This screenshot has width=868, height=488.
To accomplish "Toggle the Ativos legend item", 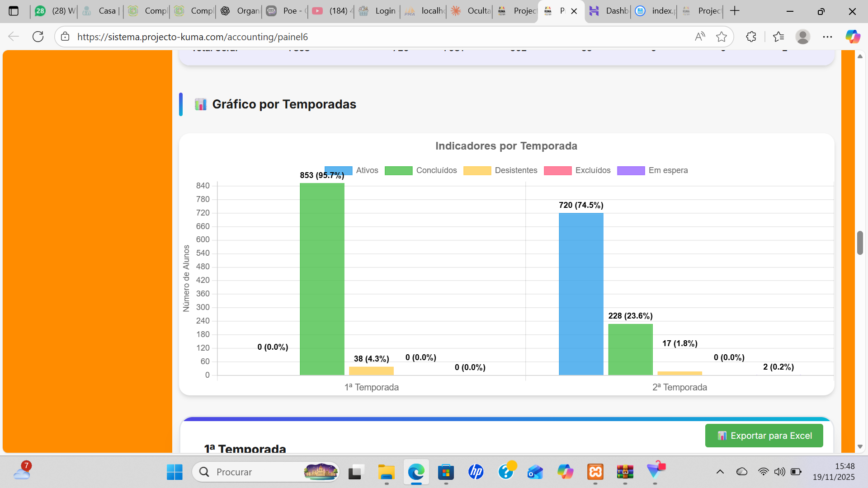I will click(x=367, y=170).
